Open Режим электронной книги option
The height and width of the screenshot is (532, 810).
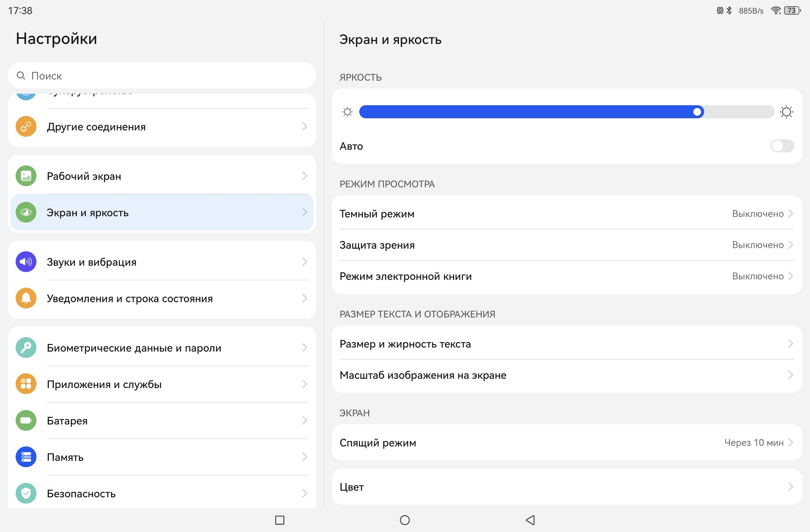(566, 276)
